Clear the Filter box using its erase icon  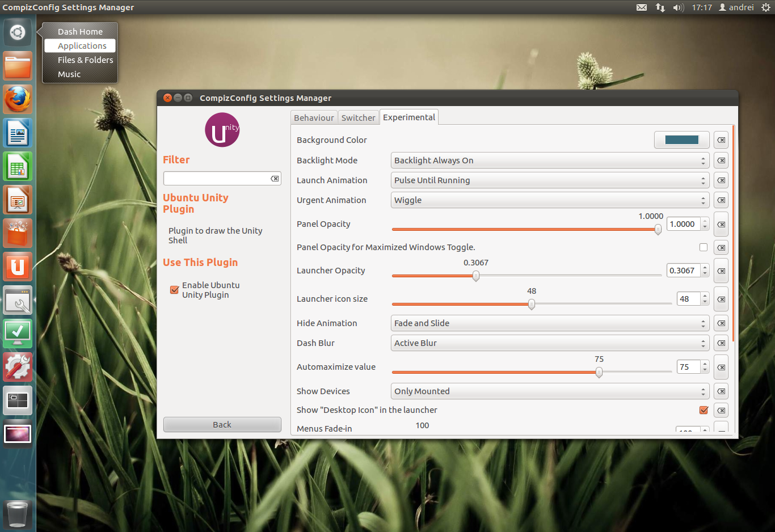pyautogui.click(x=275, y=178)
